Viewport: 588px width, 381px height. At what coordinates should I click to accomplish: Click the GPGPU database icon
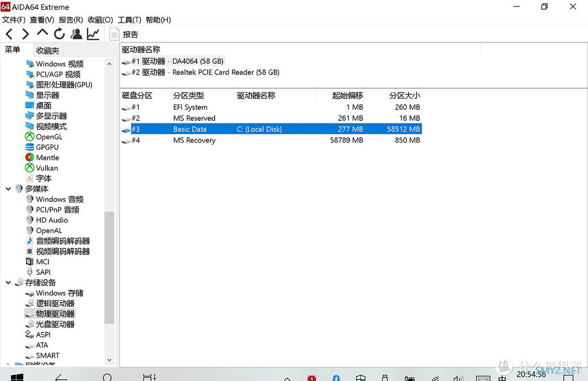pyautogui.click(x=29, y=147)
